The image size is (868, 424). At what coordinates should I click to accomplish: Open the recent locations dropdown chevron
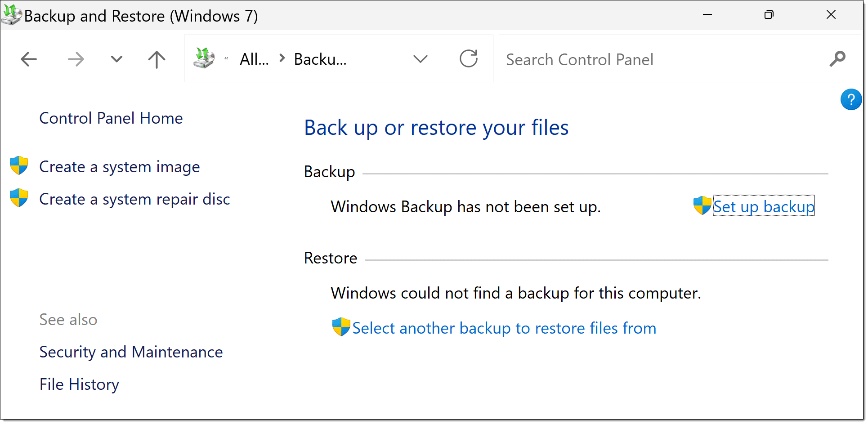[x=116, y=59]
